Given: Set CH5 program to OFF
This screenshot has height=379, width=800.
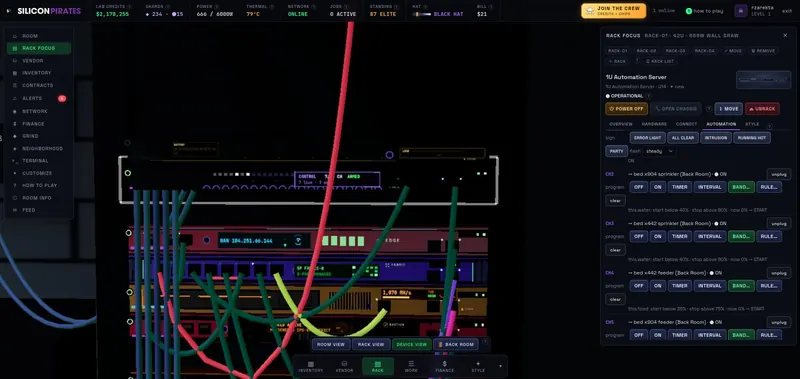Looking at the screenshot, I should [638, 335].
